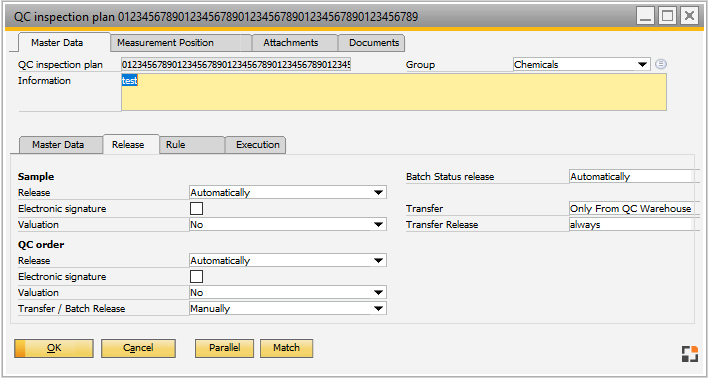Viewport: 710px width, 381px height.
Task: Close the QC inspection plan window
Action: [x=689, y=16]
